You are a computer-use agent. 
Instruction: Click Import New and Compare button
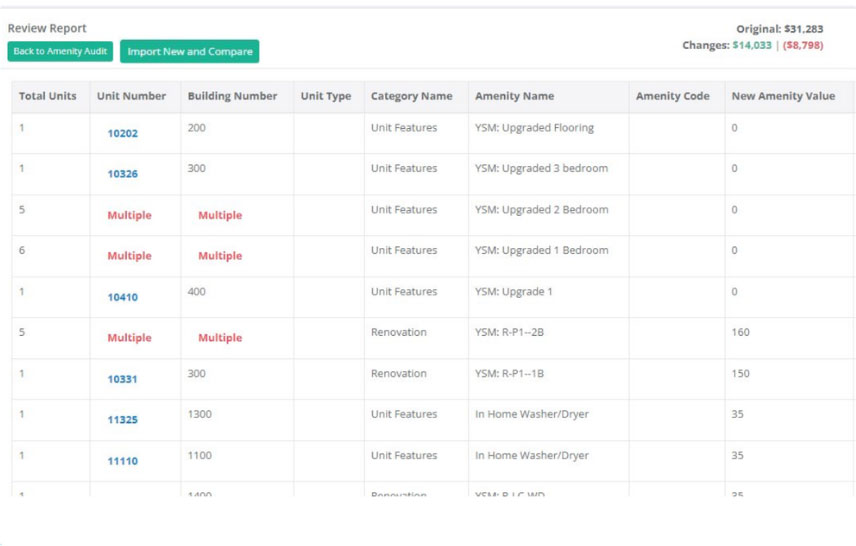(189, 51)
